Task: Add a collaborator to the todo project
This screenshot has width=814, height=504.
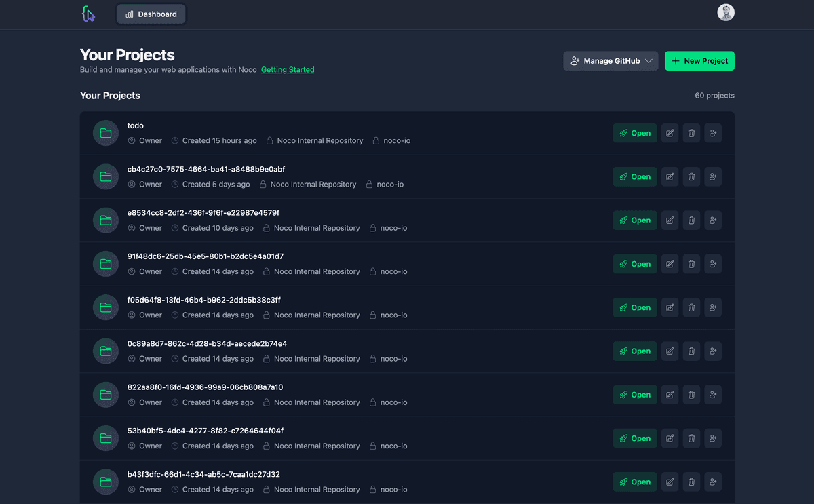Action: [713, 133]
